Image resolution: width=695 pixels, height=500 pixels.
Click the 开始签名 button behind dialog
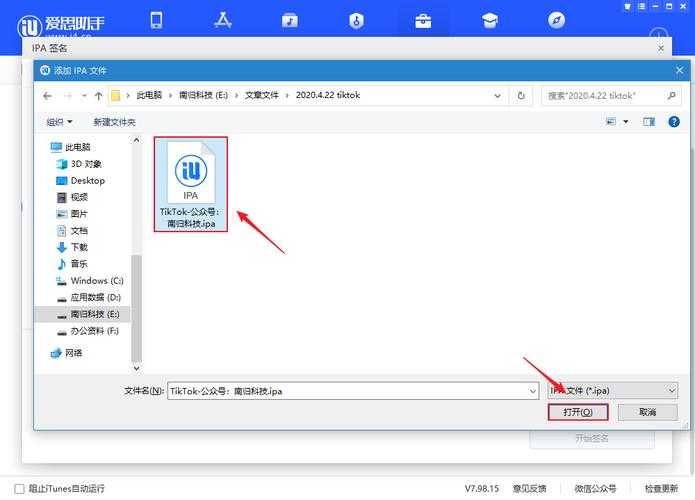click(x=592, y=439)
